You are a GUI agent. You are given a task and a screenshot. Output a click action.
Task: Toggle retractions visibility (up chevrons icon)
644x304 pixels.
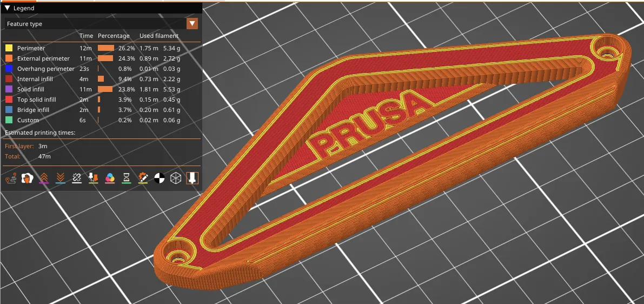pyautogui.click(x=44, y=178)
